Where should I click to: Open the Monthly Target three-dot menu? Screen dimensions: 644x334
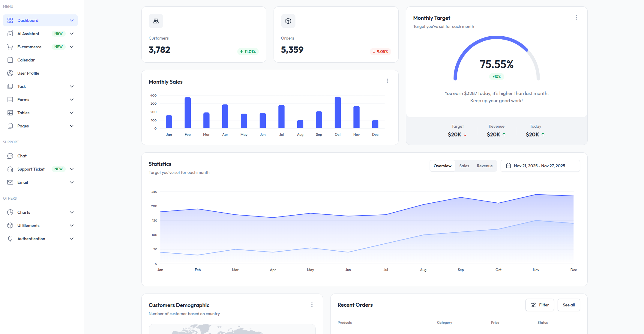[576, 17]
